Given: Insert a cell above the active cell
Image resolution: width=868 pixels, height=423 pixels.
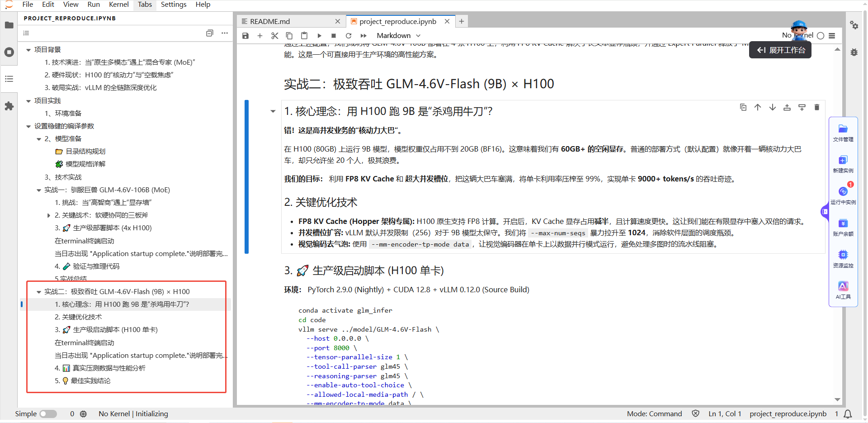Looking at the screenshot, I should 787,107.
